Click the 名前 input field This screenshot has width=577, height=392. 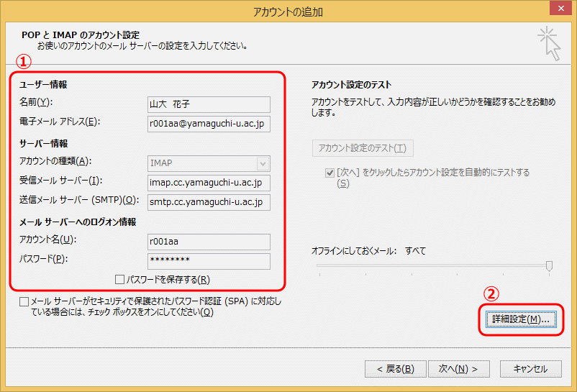[x=209, y=104]
